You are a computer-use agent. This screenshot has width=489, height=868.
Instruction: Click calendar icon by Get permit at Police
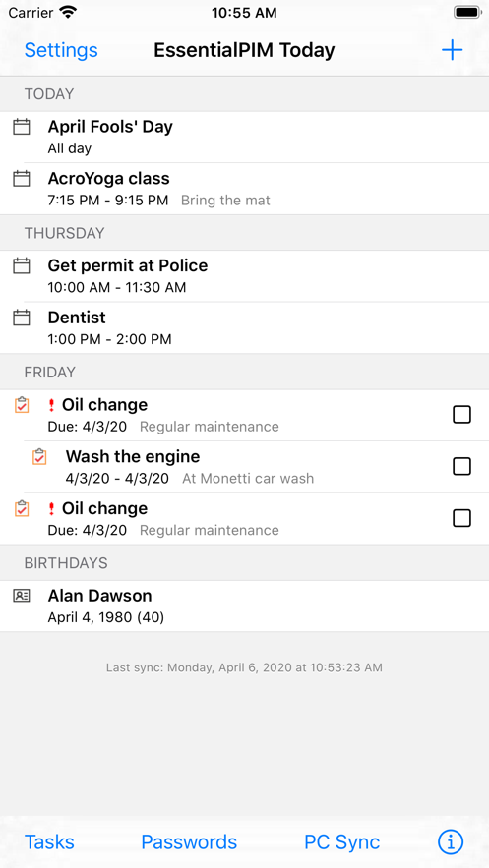click(21, 266)
